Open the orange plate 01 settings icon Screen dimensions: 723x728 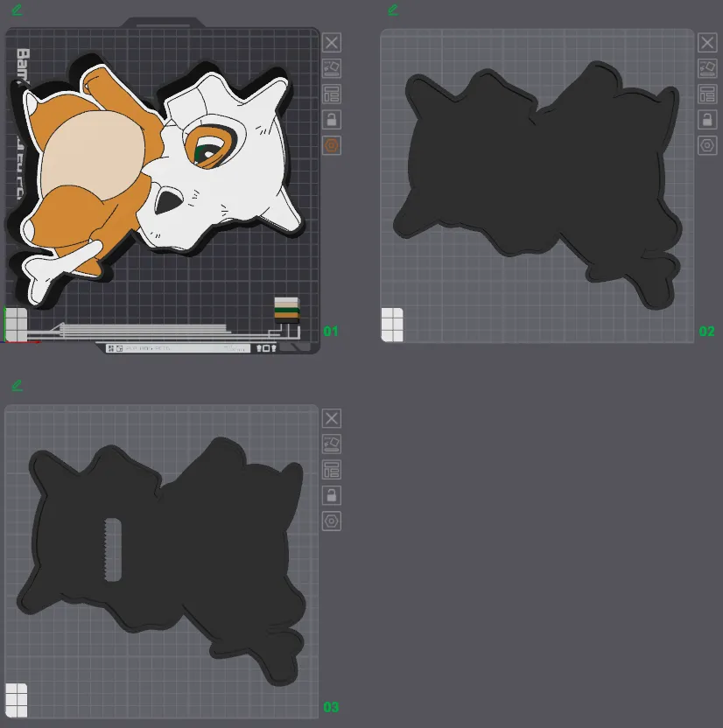tap(332, 145)
